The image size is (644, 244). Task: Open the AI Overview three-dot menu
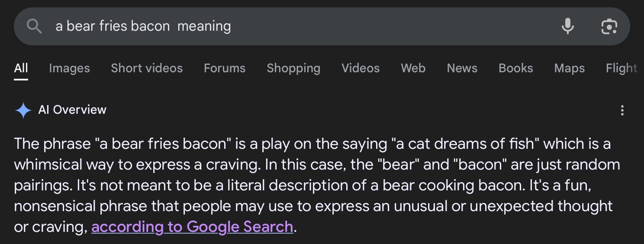click(x=622, y=110)
